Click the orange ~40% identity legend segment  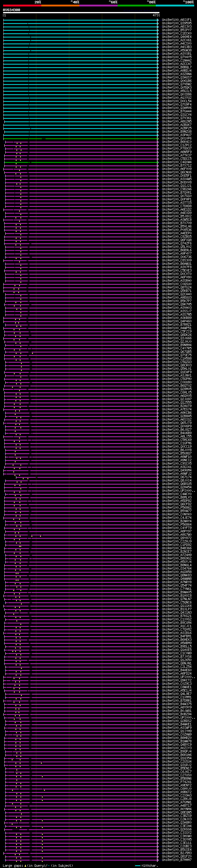point(60,6)
